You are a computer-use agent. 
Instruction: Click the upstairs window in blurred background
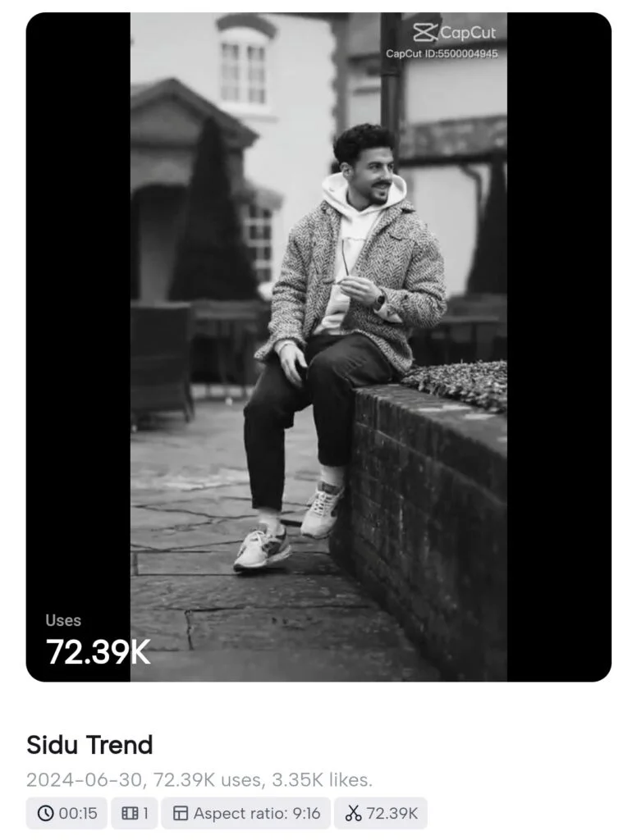coord(244,72)
